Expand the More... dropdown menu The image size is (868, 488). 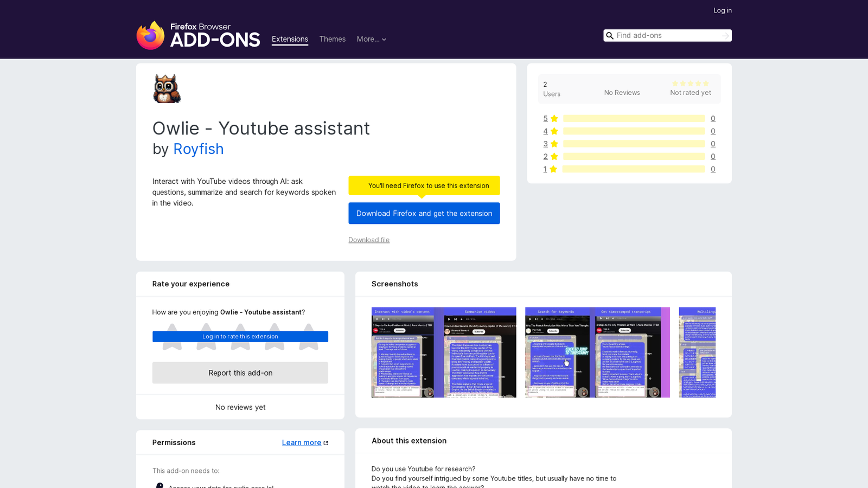pyautogui.click(x=372, y=39)
